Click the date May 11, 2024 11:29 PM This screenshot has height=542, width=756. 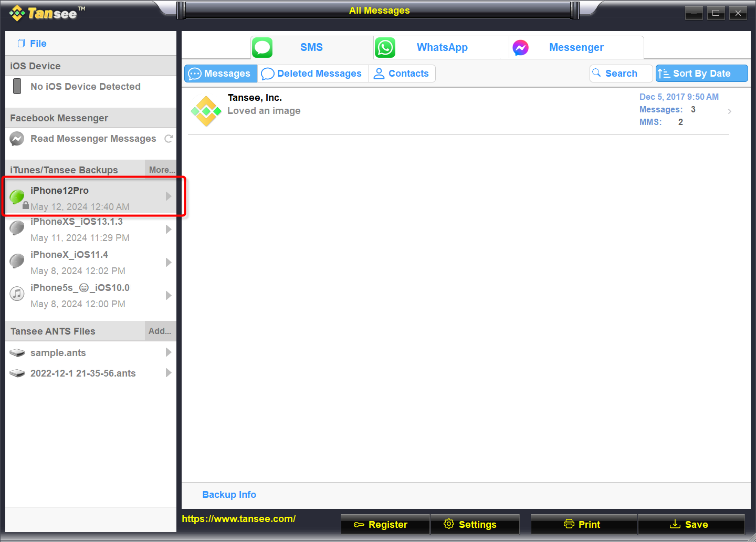tap(80, 238)
